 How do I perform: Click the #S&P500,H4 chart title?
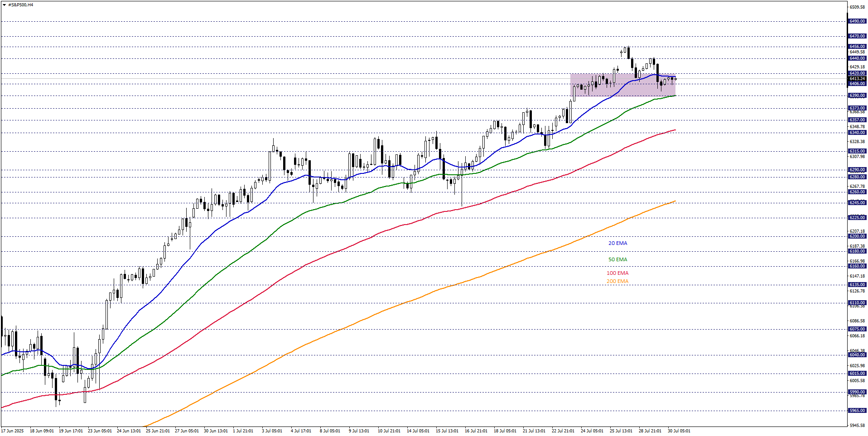[20, 5]
